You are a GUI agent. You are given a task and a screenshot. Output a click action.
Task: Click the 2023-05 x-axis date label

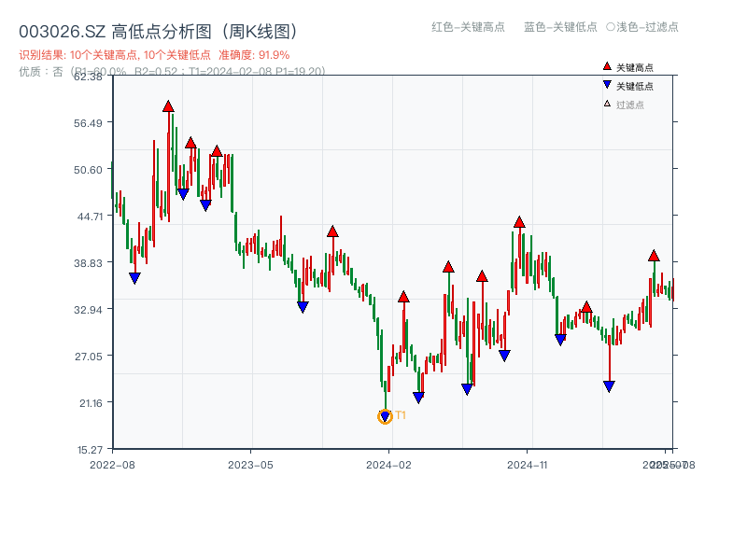pyautogui.click(x=250, y=465)
